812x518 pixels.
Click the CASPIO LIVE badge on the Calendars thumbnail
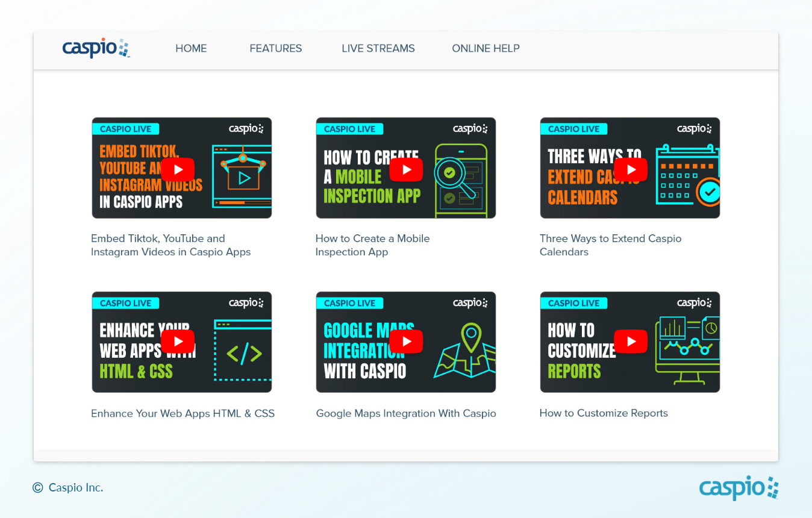point(573,129)
